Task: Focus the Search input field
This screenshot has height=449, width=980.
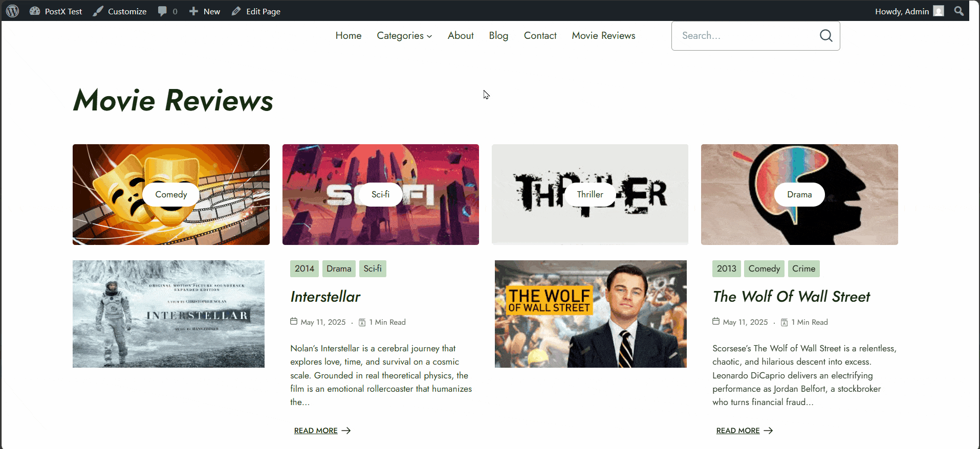Action: pos(745,36)
